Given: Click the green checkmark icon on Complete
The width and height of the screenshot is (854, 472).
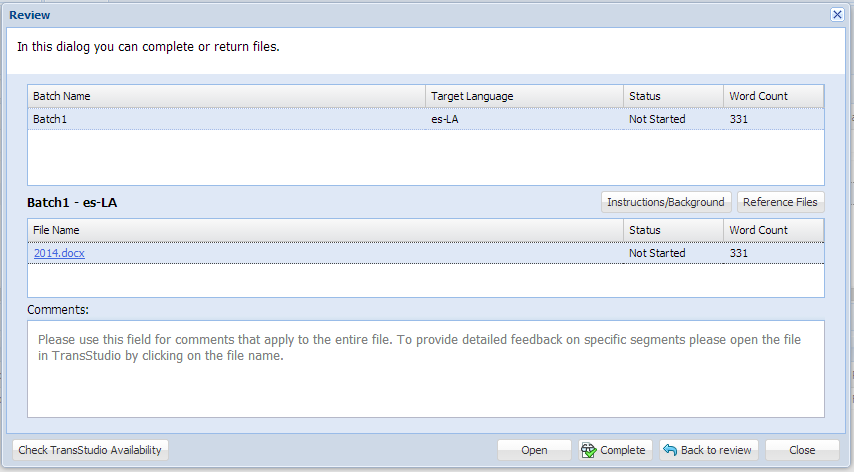Looking at the screenshot, I should [x=589, y=450].
